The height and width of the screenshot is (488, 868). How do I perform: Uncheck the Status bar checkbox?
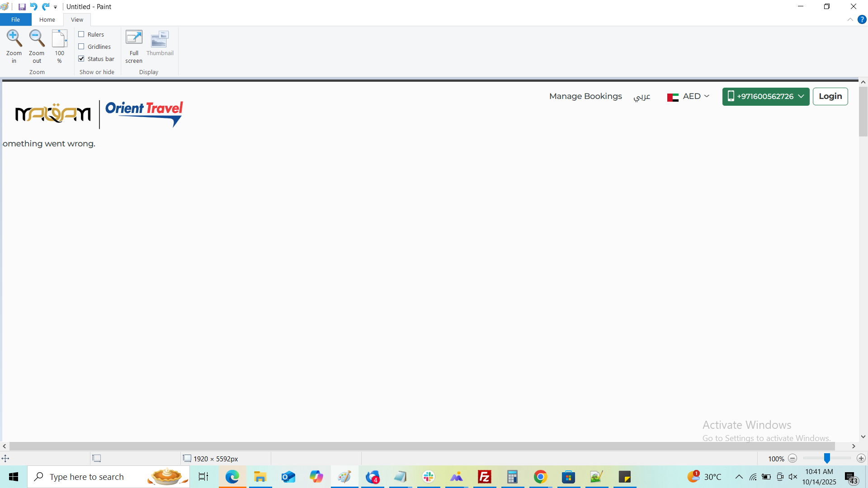pyautogui.click(x=81, y=59)
